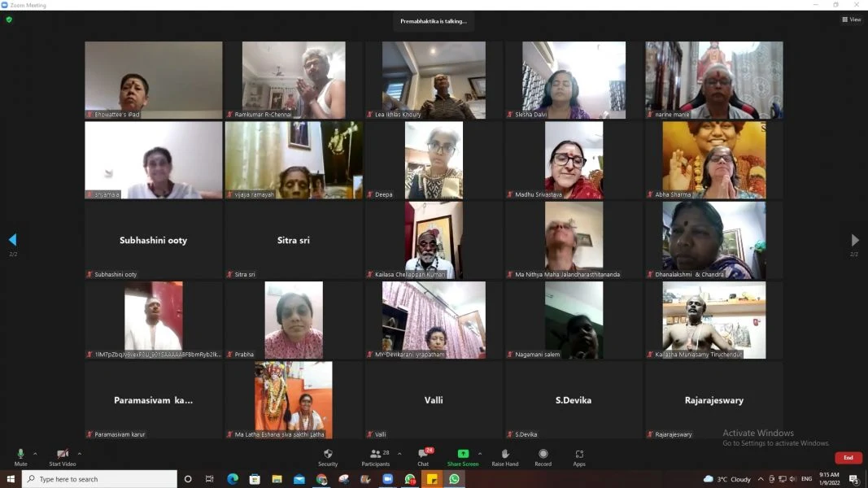Open the Zoom Apps panel
Viewport: 868px width, 488px height.
579,457
